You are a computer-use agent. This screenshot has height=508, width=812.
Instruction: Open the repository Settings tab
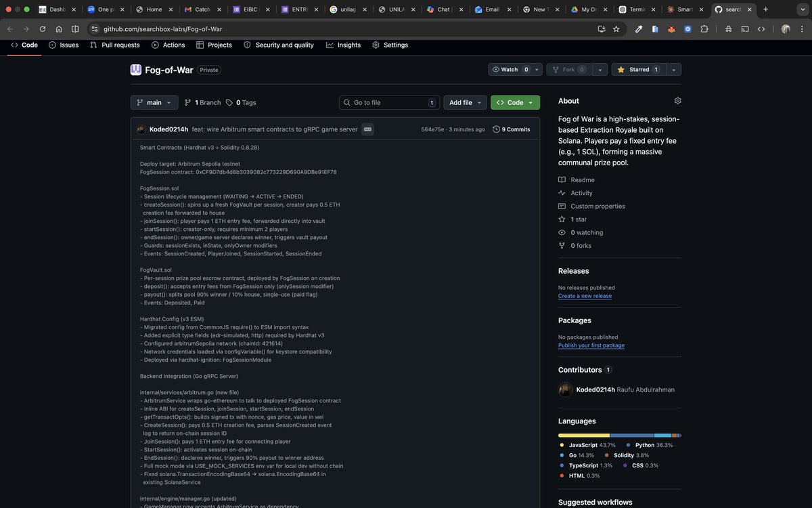pyautogui.click(x=390, y=45)
